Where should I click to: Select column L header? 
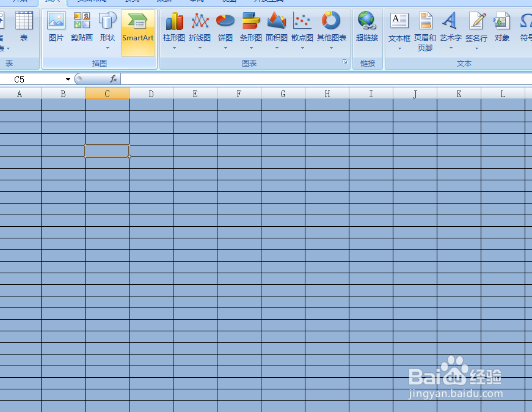pyautogui.click(x=503, y=94)
